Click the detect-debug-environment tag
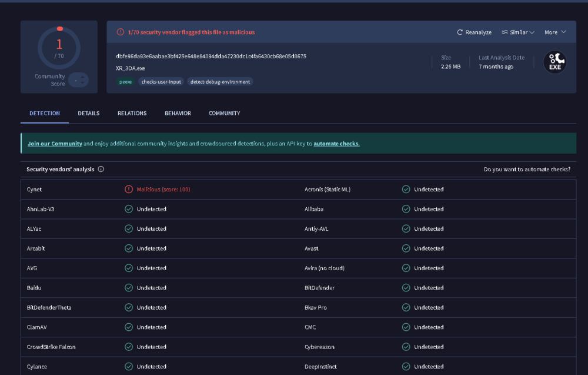 [220, 82]
